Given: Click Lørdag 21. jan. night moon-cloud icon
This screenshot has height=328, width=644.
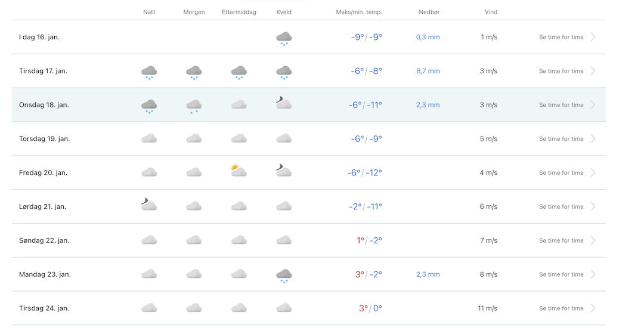Looking at the screenshot, I should coord(149,205).
